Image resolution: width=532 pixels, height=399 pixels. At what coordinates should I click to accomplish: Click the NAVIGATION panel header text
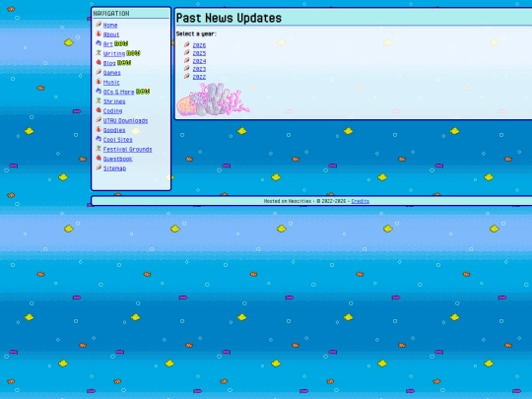coord(111,13)
